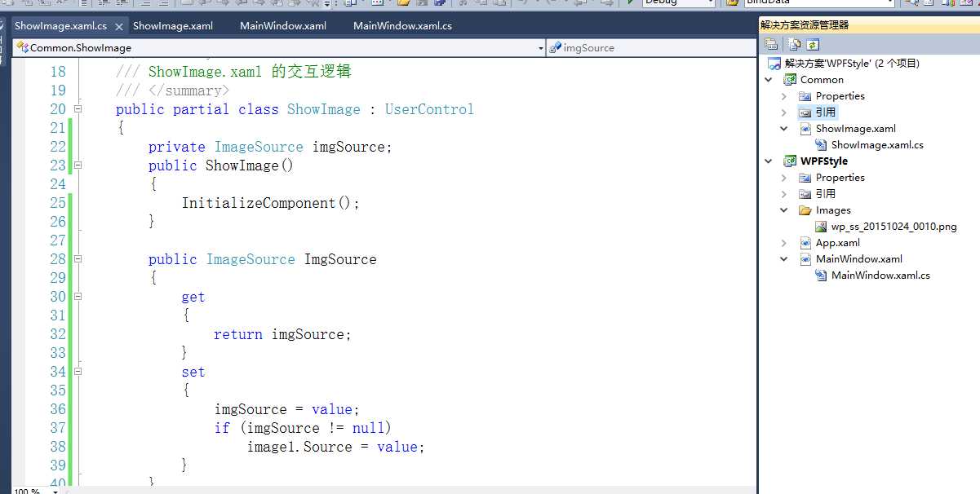Select the solution 'WPFStyle' root node icon

774,63
